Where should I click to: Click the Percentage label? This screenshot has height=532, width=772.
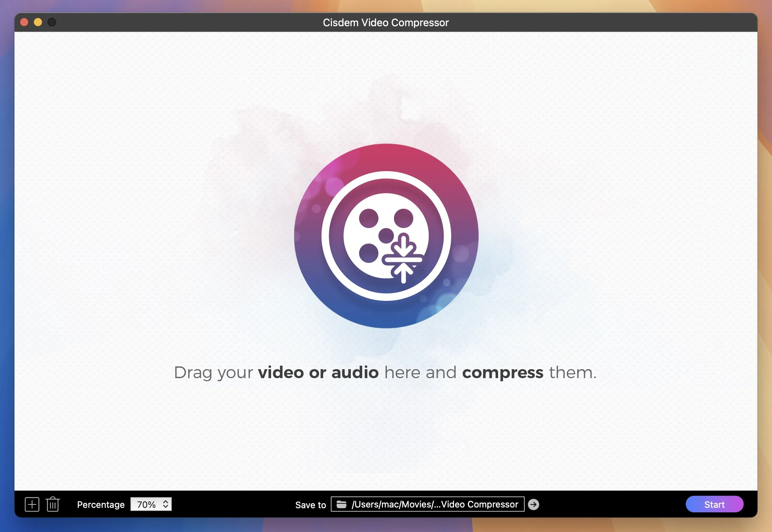click(x=101, y=505)
